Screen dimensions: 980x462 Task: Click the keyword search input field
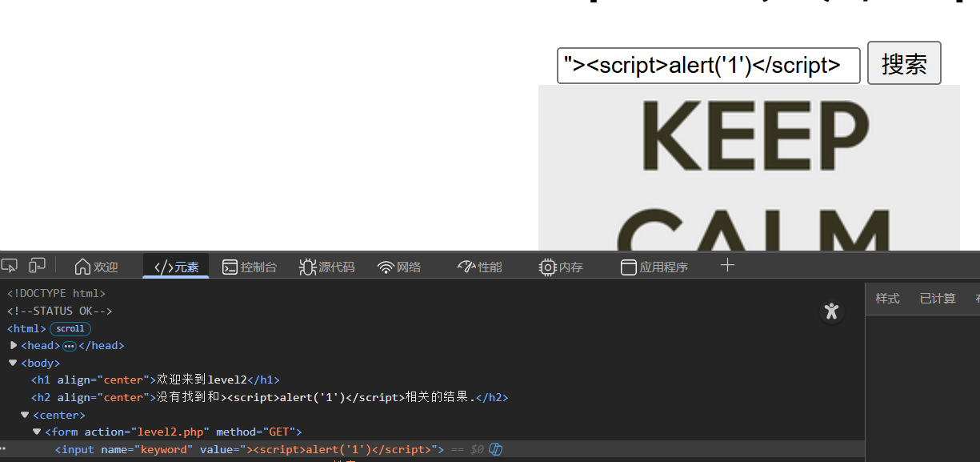(708, 65)
